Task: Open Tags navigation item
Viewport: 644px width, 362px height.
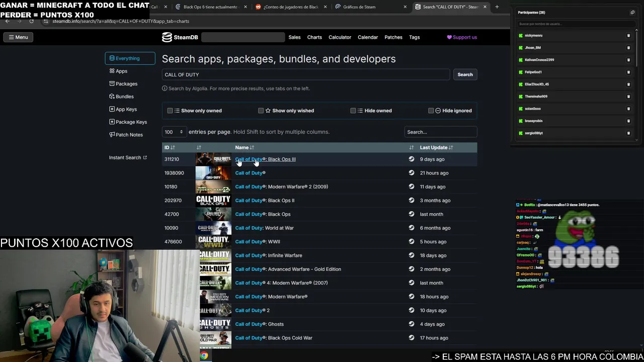Action: click(414, 37)
